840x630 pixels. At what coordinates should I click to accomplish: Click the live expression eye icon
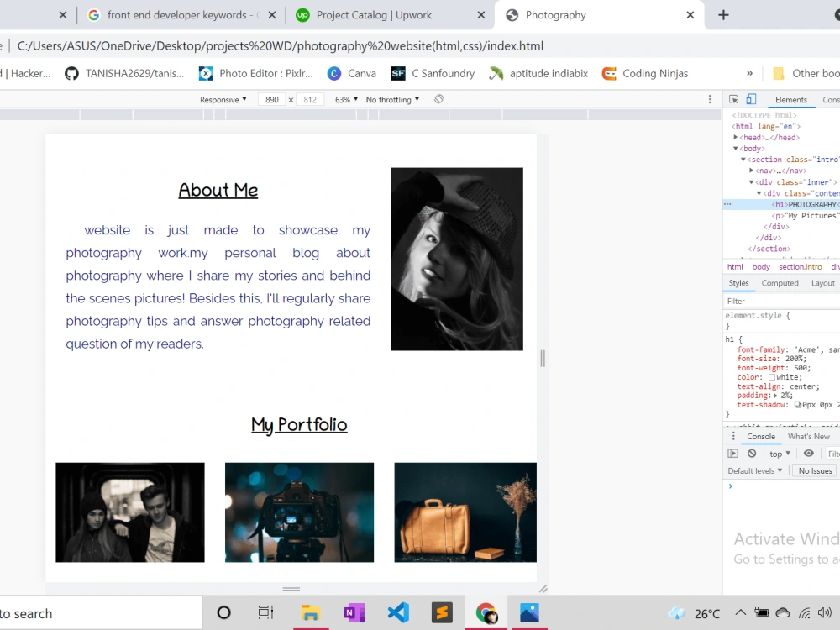[808, 454]
